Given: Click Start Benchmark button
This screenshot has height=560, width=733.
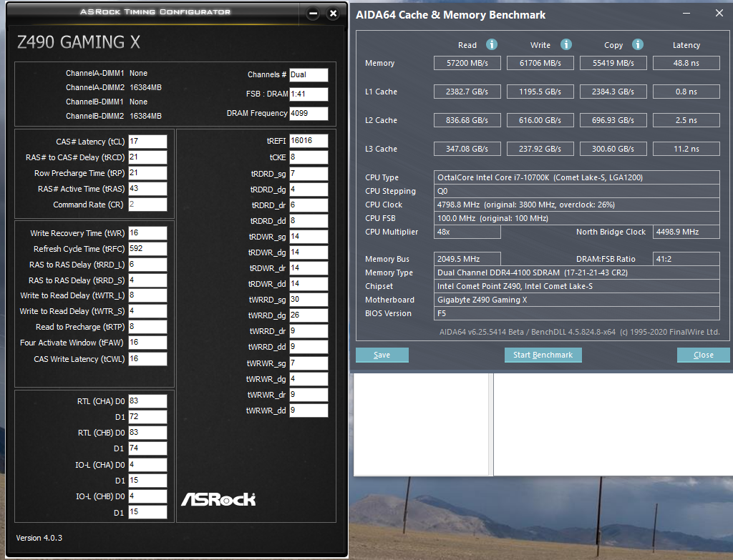Looking at the screenshot, I should coord(543,355).
